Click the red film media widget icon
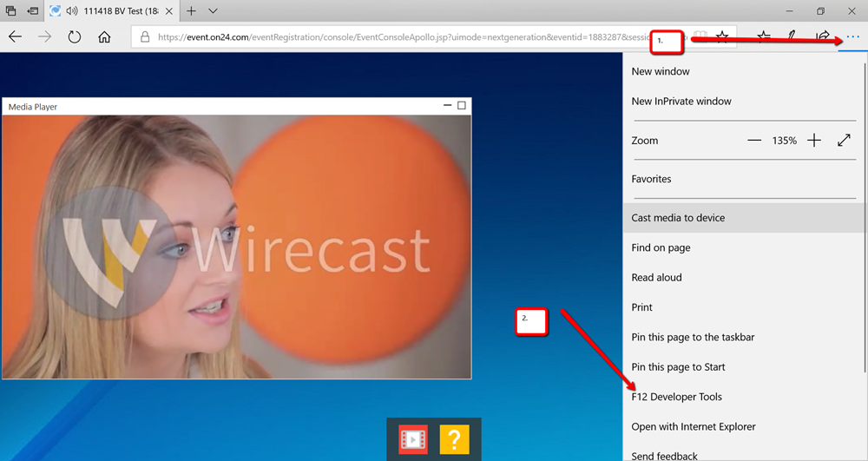 click(413, 439)
